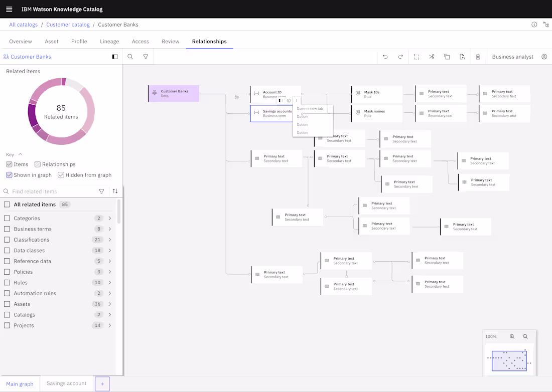
Task: Uncheck the Shown in graph checkbox
Action: pos(9,174)
